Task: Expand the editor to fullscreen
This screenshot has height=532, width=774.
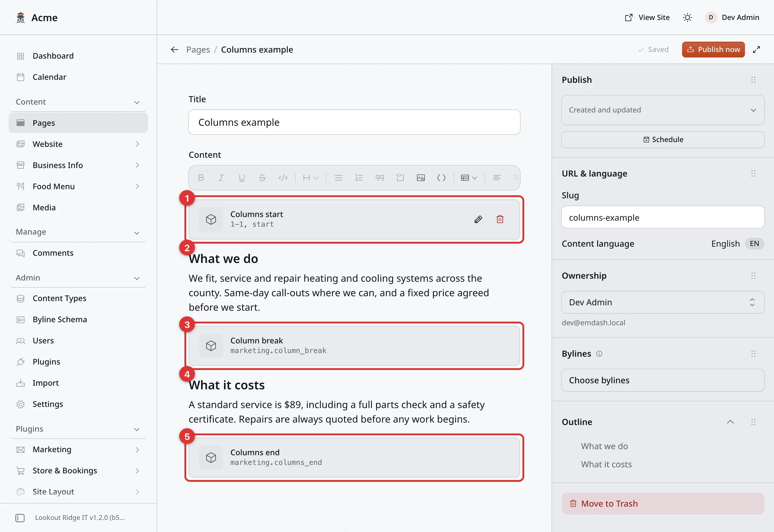Action: 756,50
